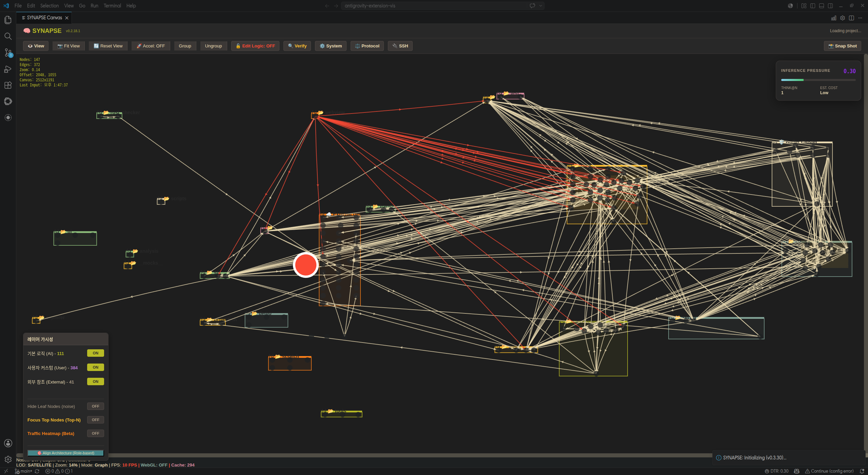Synchronize changes icon beside main branch
Image resolution: width=868 pixels, height=475 pixels.
pos(37,471)
